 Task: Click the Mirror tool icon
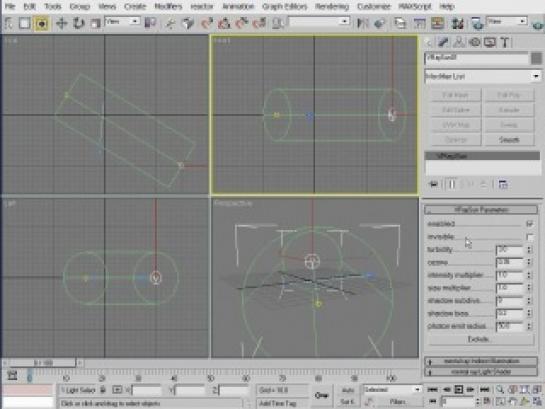click(363, 23)
